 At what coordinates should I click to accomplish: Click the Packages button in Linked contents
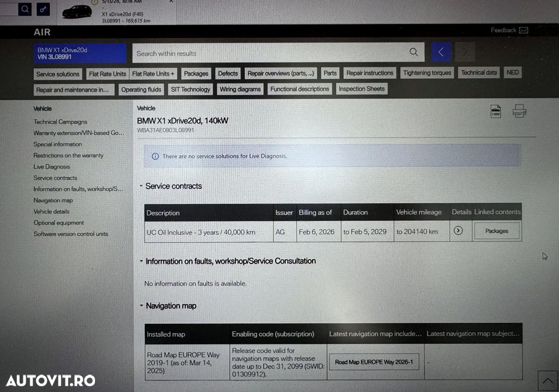coord(496,231)
